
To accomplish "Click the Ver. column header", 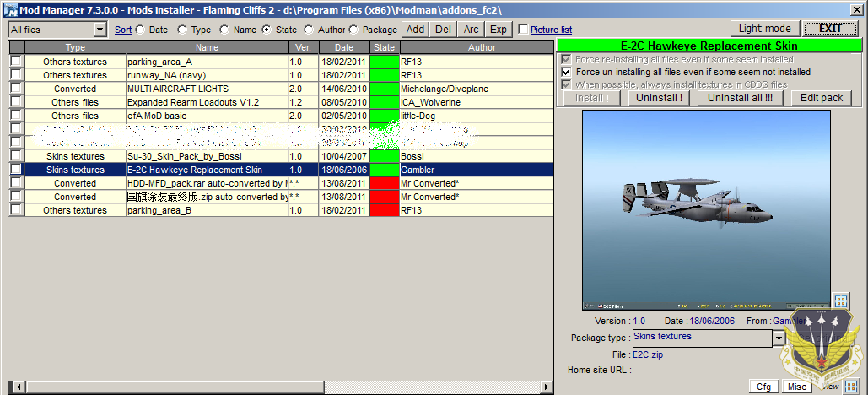I will click(x=304, y=47).
